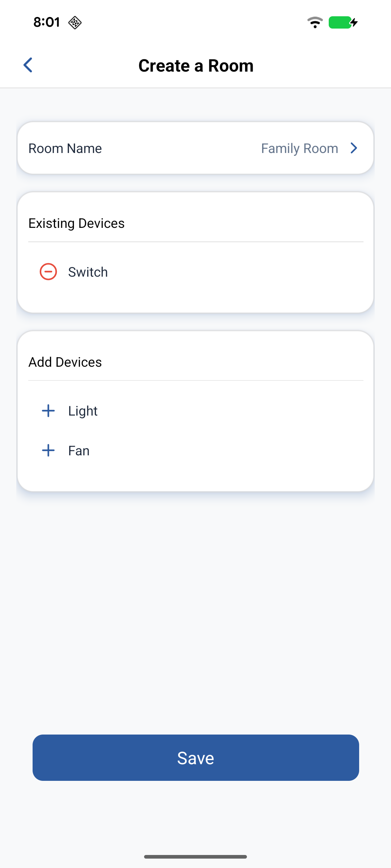This screenshot has height=868, width=391.
Task: Tap the battery charging indicator
Action: coord(343,22)
